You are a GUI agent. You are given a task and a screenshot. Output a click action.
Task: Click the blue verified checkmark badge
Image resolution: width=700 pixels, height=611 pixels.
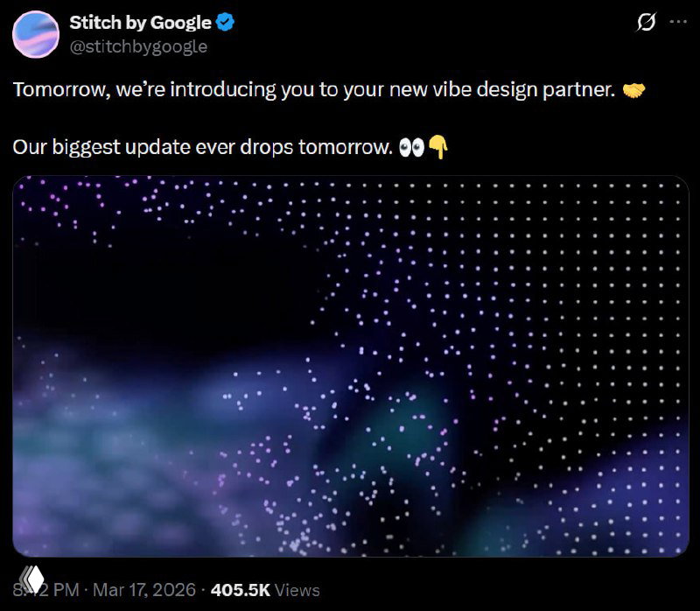pos(224,23)
